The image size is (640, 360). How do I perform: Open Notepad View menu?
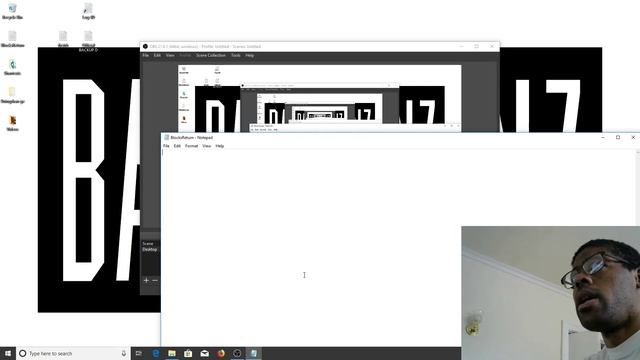pyautogui.click(x=207, y=146)
